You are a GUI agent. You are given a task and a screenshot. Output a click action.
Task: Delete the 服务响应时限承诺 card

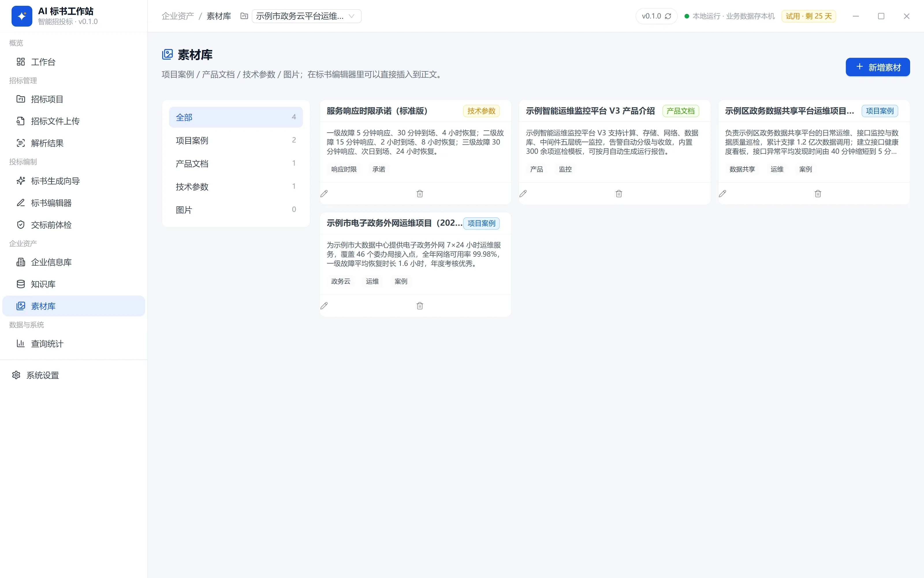[x=420, y=193]
